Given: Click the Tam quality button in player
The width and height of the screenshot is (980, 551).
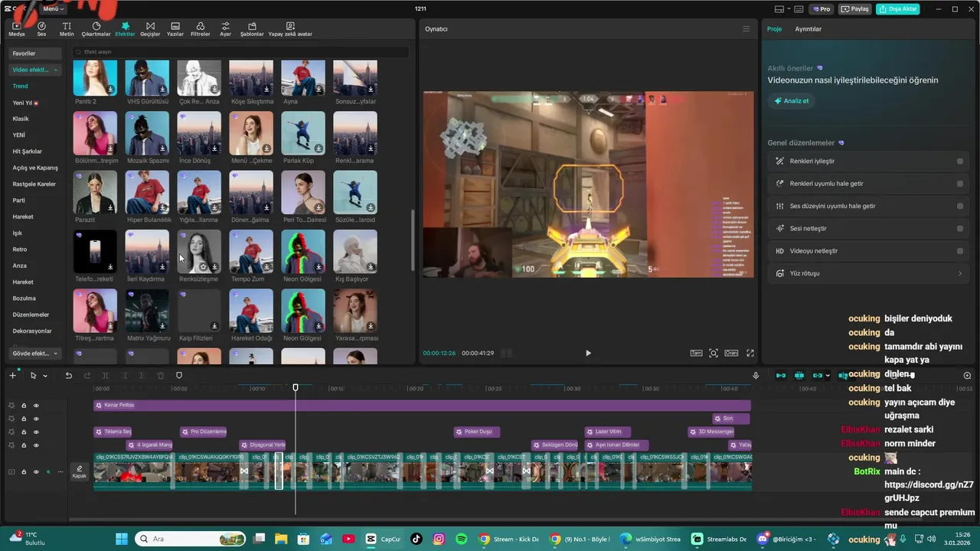Looking at the screenshot, I should (x=696, y=353).
